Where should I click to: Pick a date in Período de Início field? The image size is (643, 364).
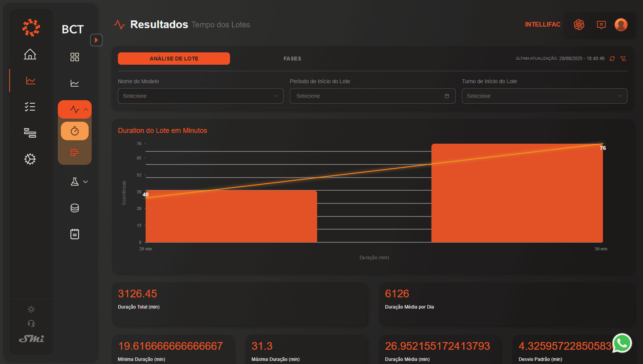point(372,96)
